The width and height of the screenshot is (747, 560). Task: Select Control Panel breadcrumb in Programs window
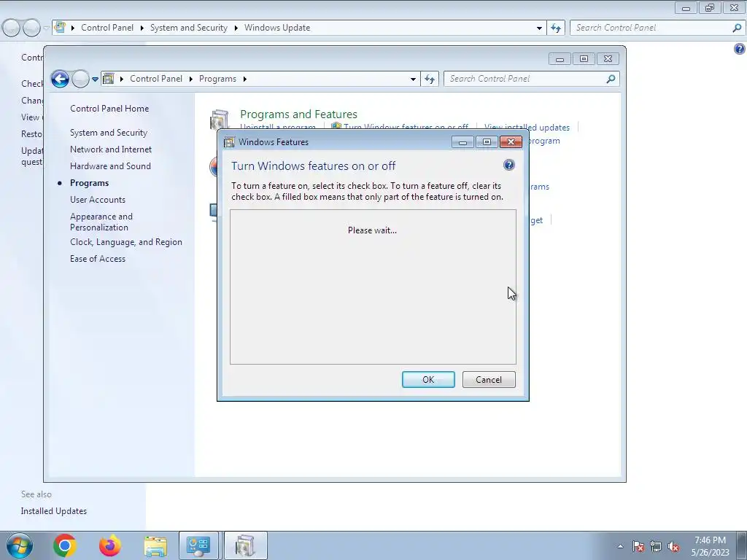(x=156, y=79)
